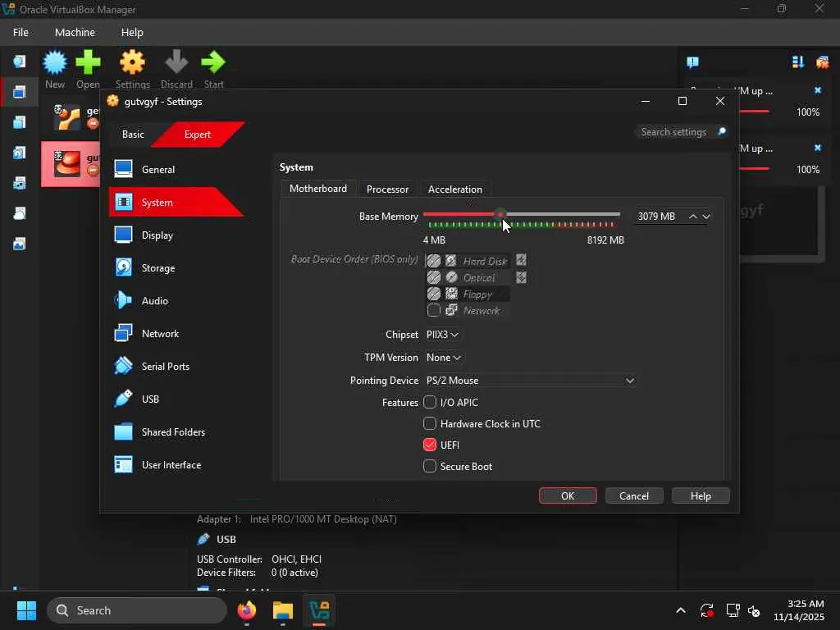Viewport: 840px width, 630px height.
Task: Click the Discard arrow toolbar icon
Action: pyautogui.click(x=176, y=62)
